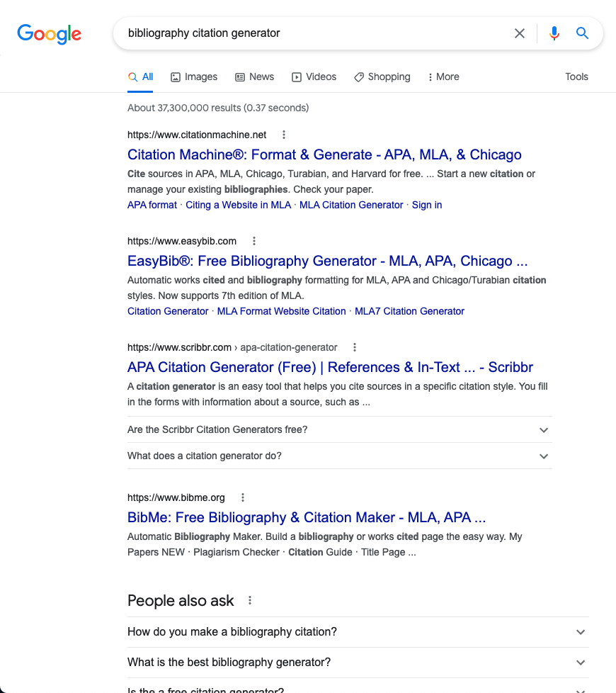Open the MLA Citation Generator sitelink
This screenshot has width=616, height=693.
pyautogui.click(x=351, y=205)
